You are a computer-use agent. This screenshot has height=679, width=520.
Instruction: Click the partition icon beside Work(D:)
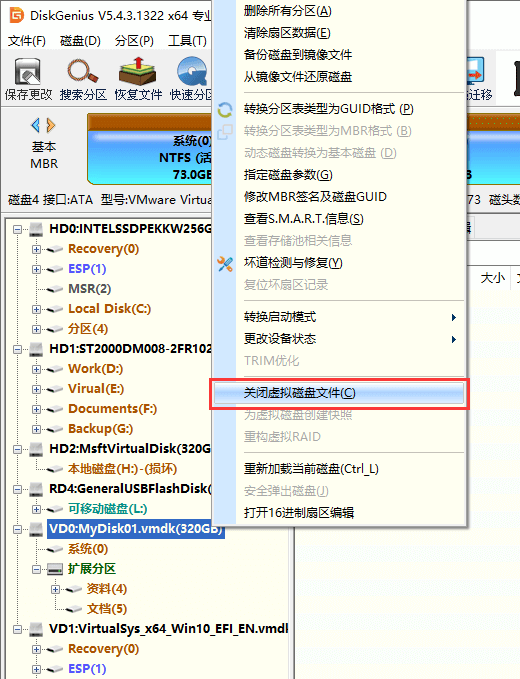coord(55,369)
